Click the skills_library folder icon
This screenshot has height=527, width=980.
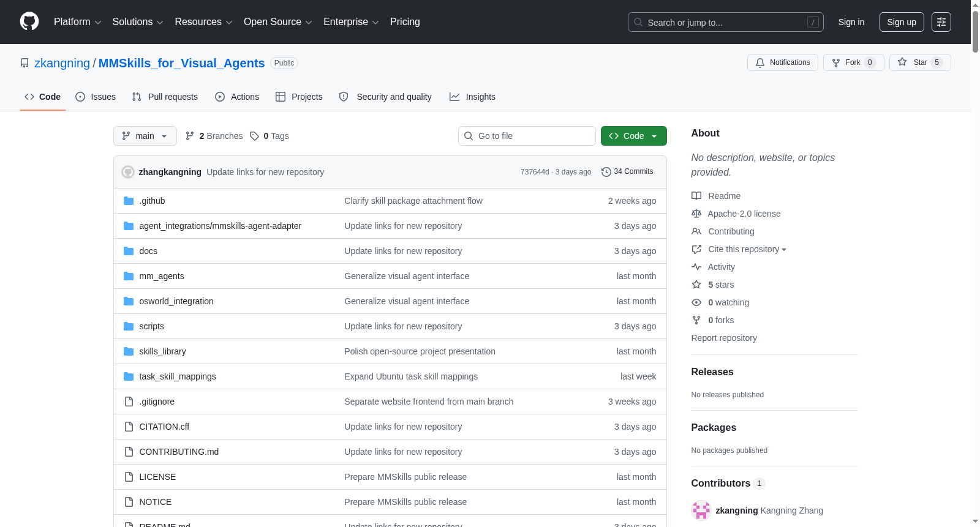click(129, 351)
